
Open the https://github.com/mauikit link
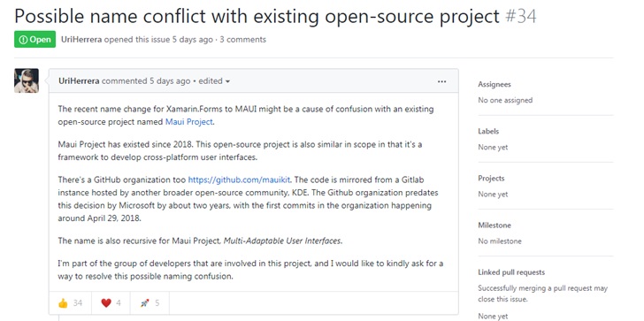[240, 180]
